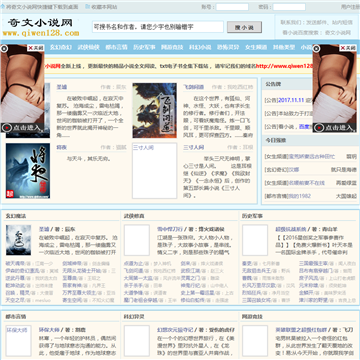This screenshot has height=360, width=360.
Task: Open 幻想次元掠夺记 in 科幻异灵 section
Action: point(175,330)
